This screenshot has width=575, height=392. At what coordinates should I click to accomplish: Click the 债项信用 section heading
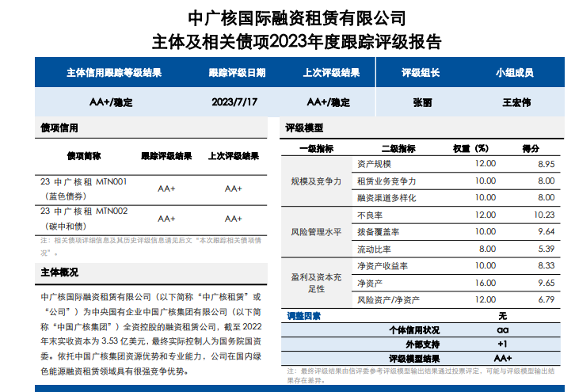click(59, 128)
